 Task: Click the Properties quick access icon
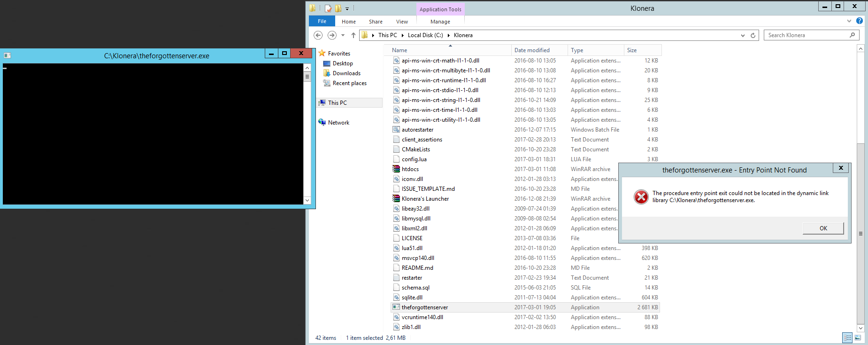328,8
